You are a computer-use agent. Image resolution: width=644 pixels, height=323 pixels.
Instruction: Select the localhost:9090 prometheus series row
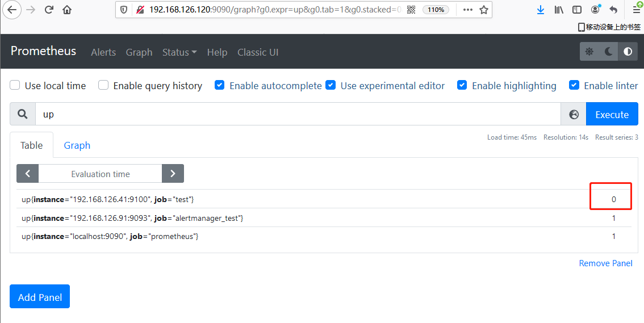(x=324, y=236)
